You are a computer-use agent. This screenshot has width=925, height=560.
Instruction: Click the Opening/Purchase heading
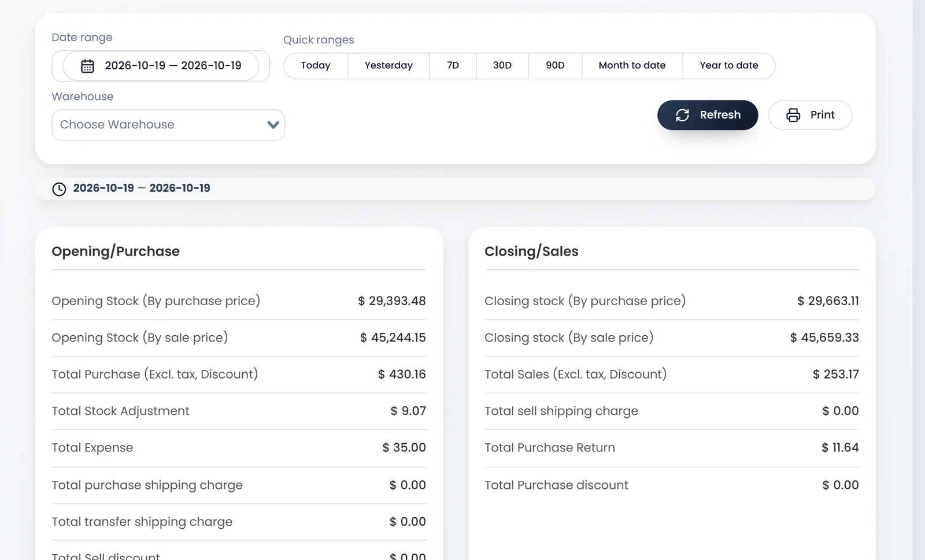(116, 251)
